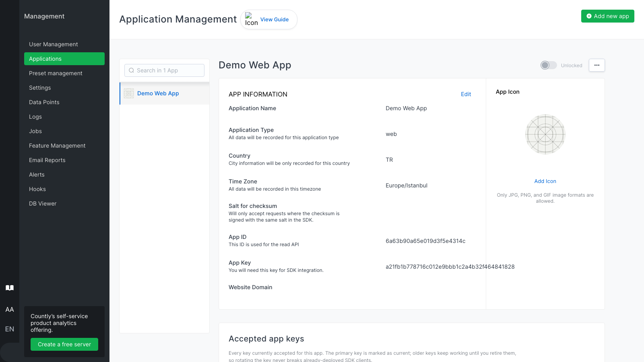Open Data Points menu item

point(64,102)
